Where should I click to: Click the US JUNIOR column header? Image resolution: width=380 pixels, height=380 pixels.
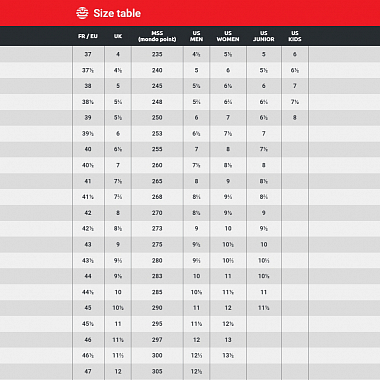click(x=264, y=36)
